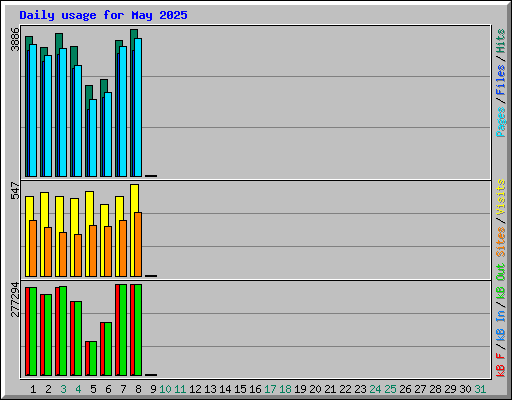Click day 15 on the x-axis
The height and width of the screenshot is (400, 512).
[240, 389]
